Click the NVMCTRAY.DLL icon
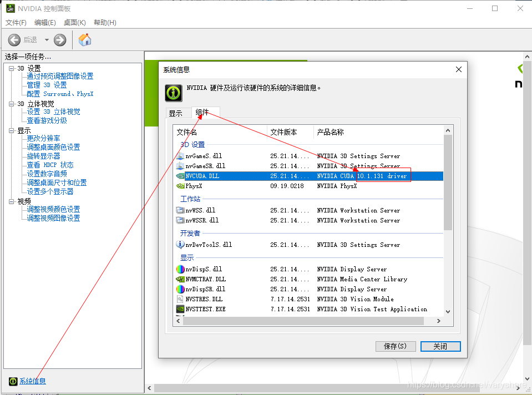This screenshot has width=532, height=395. (180, 279)
